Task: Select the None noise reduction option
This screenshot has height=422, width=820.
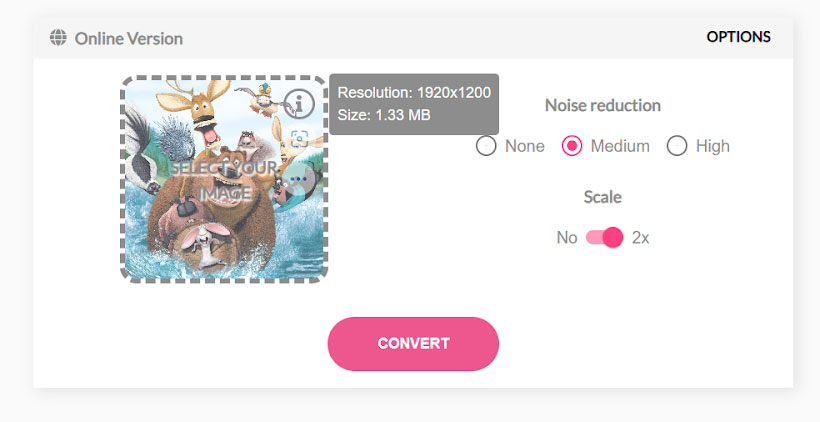Action: click(x=487, y=146)
